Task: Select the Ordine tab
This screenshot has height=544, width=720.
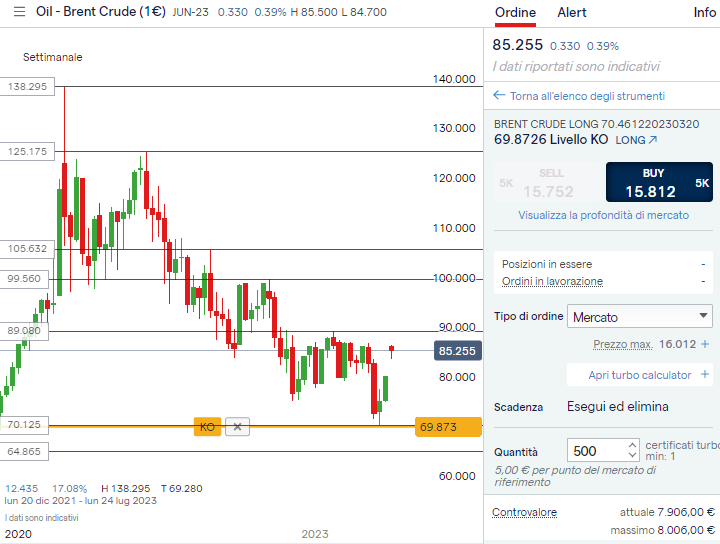Action: coord(515,13)
